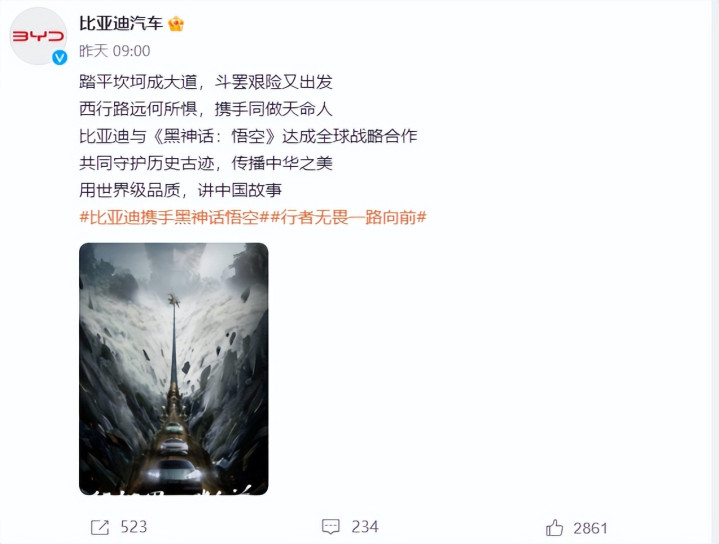Screen dimensions: 719x544
Task: Click the gold crown member icon
Action: tap(176, 24)
